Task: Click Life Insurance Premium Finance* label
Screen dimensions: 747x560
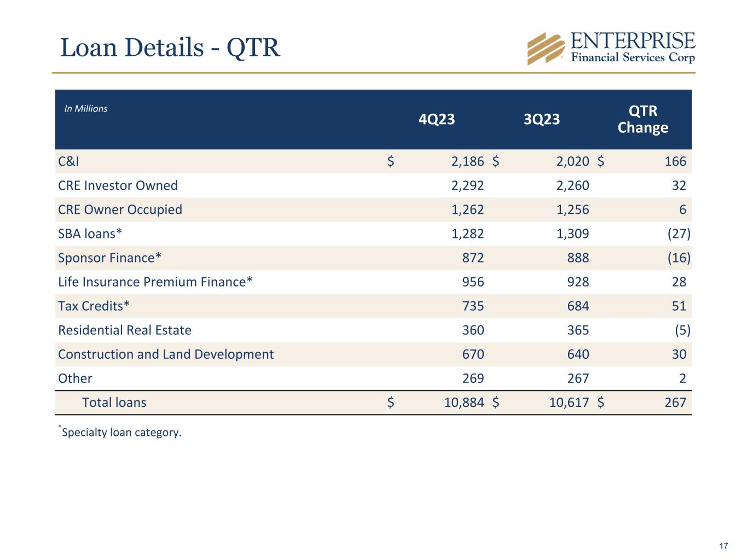Action: coord(155,282)
